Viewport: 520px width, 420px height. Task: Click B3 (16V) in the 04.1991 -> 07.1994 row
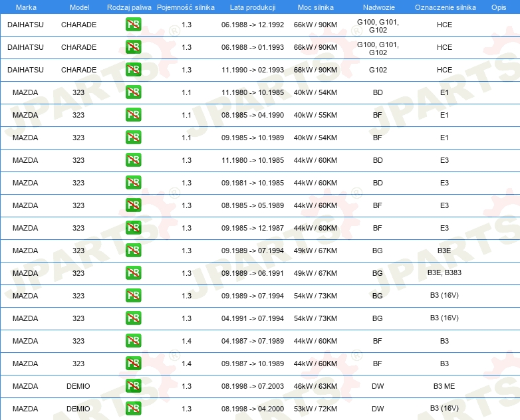tap(444, 318)
